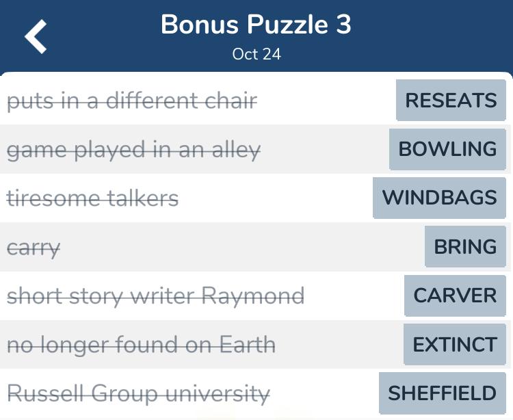Tap the empty space in the carry row
Screen dimensions: 513x420
[242, 247]
